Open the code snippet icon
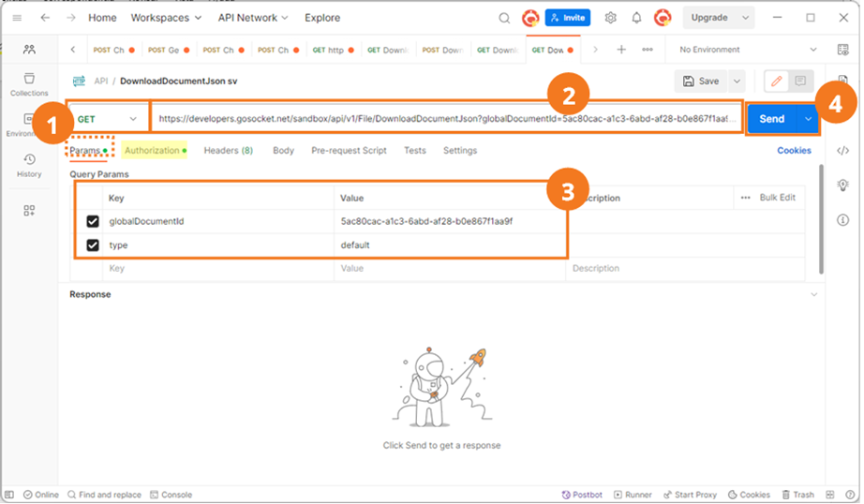864x504 pixels. pos(843,151)
